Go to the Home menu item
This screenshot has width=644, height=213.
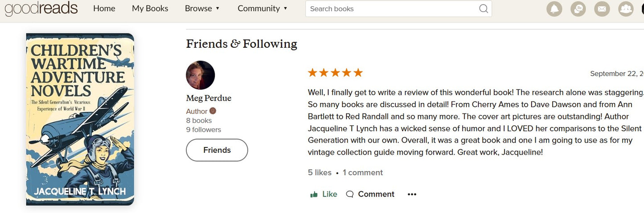point(104,8)
